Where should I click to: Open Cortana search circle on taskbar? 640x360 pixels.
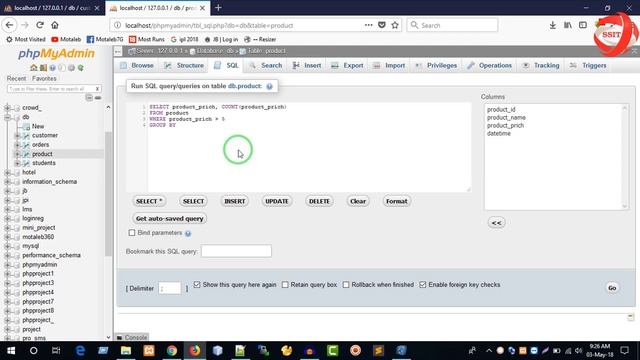pos(33,351)
